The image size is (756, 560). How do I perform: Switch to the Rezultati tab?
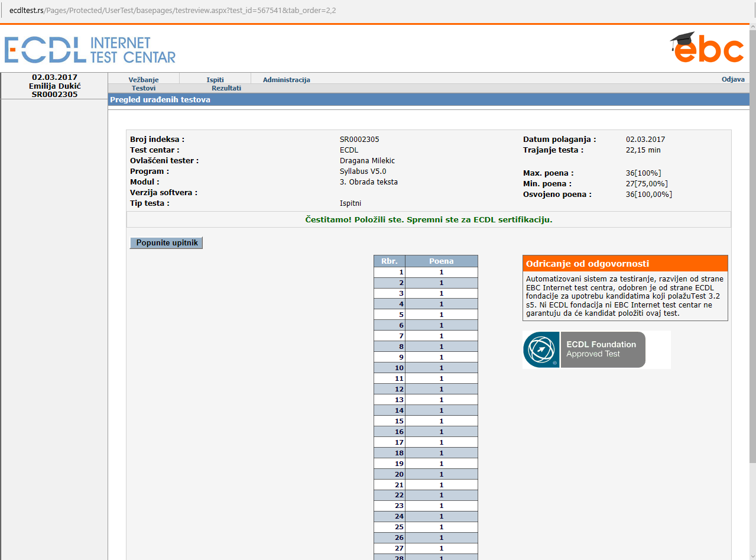click(x=226, y=88)
